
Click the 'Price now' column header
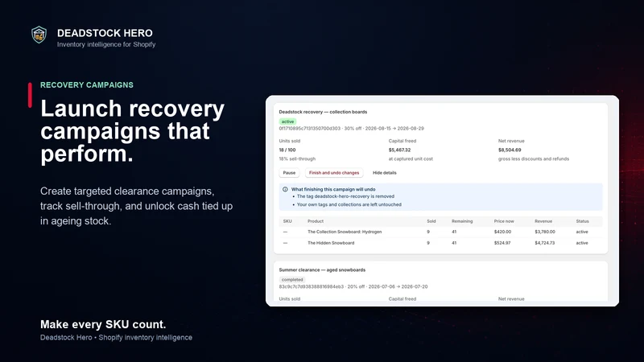point(504,221)
